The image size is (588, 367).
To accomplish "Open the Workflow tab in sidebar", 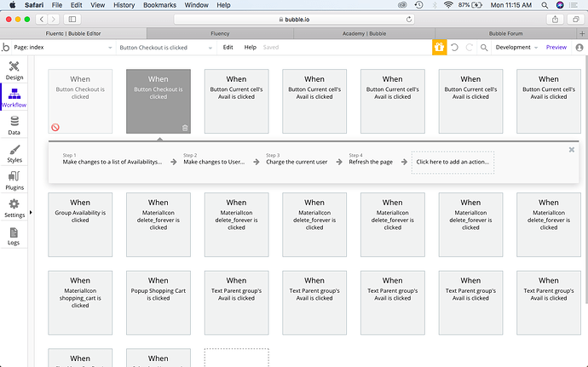I will pyautogui.click(x=14, y=97).
